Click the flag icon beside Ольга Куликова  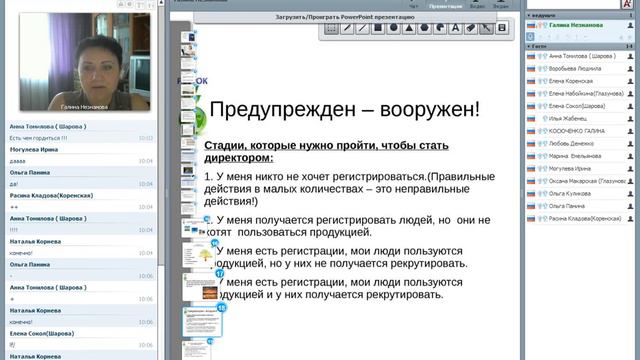tap(531, 194)
